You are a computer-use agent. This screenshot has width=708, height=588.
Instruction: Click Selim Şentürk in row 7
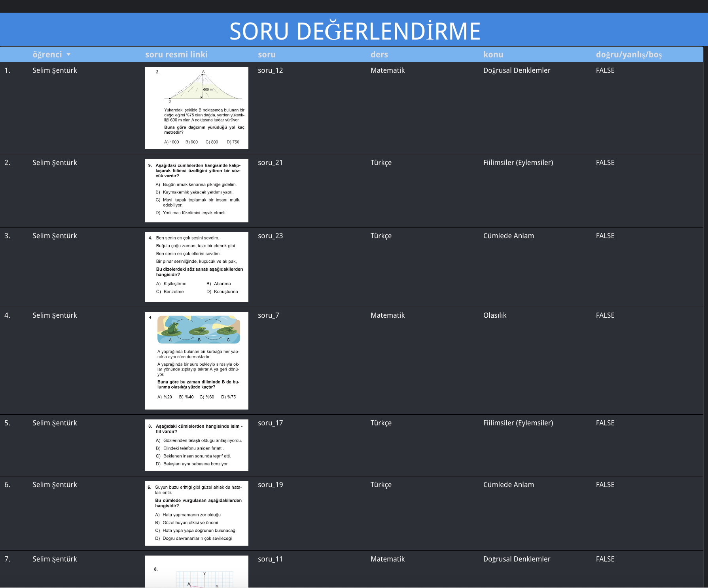[x=55, y=559]
